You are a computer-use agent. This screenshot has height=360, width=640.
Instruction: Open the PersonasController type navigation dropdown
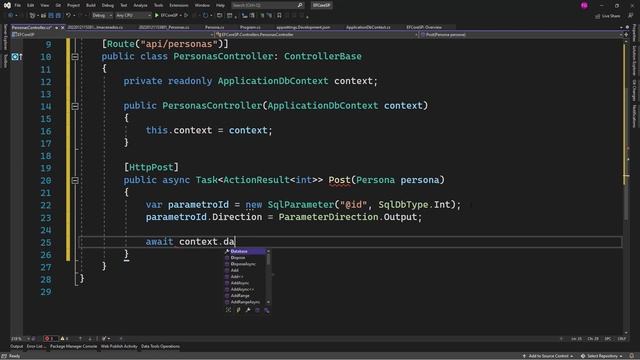click(x=317, y=35)
